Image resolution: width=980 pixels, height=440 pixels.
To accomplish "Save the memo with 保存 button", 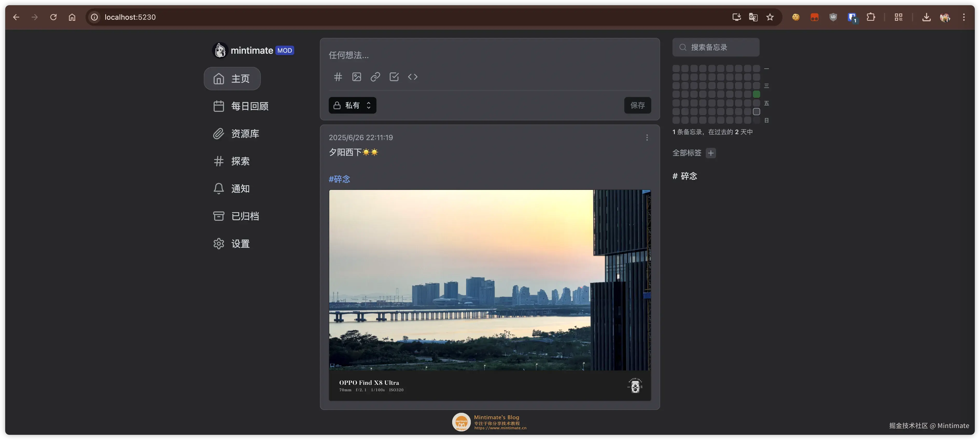I will [638, 105].
